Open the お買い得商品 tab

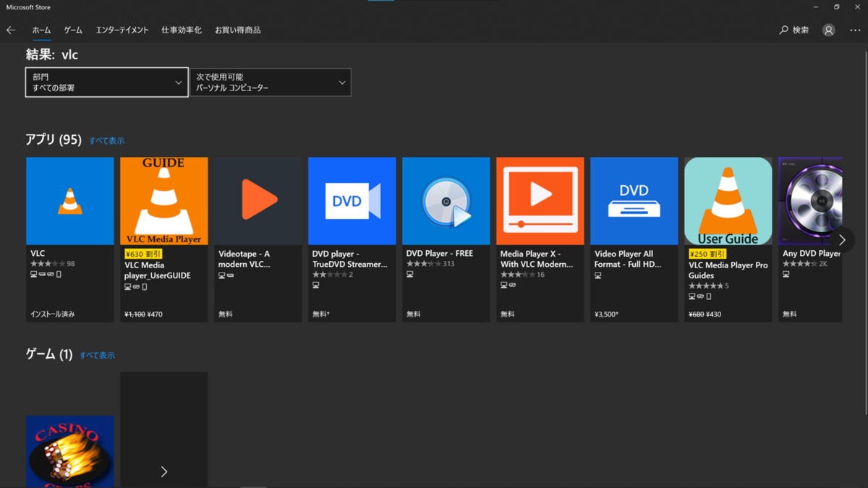[238, 30]
